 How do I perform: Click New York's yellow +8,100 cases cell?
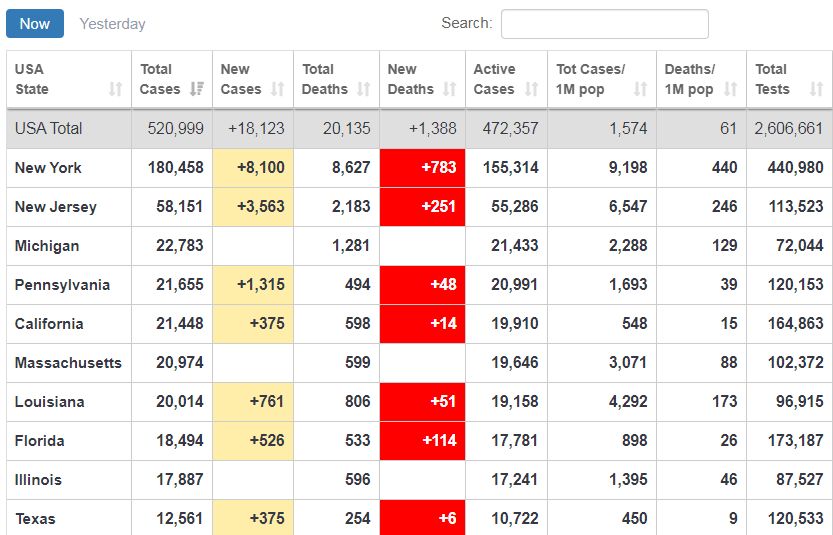pos(252,168)
